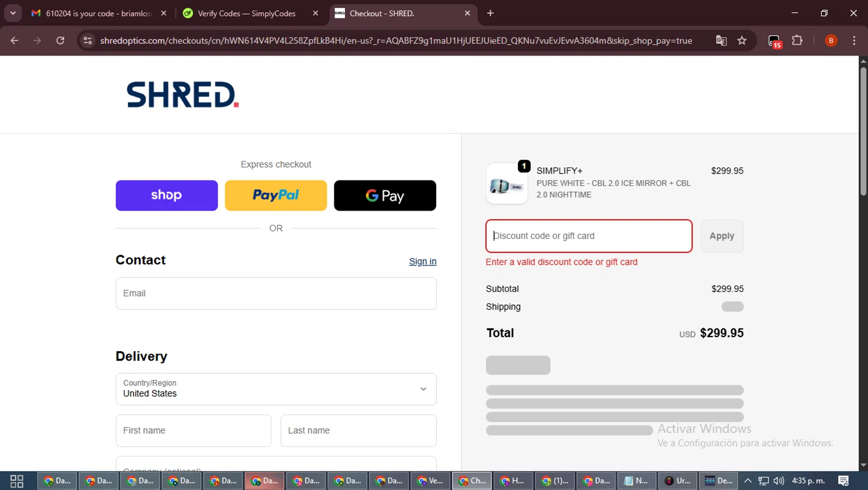Click the SIMPLIFY+ product name
Image resolution: width=868 pixels, height=490 pixels.
coord(560,171)
